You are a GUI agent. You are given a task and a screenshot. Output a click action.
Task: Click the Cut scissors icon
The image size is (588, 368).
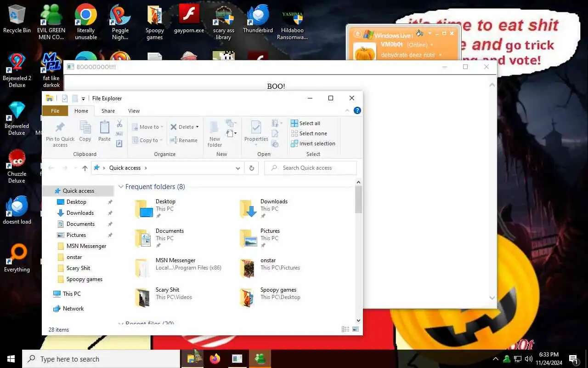119,124
